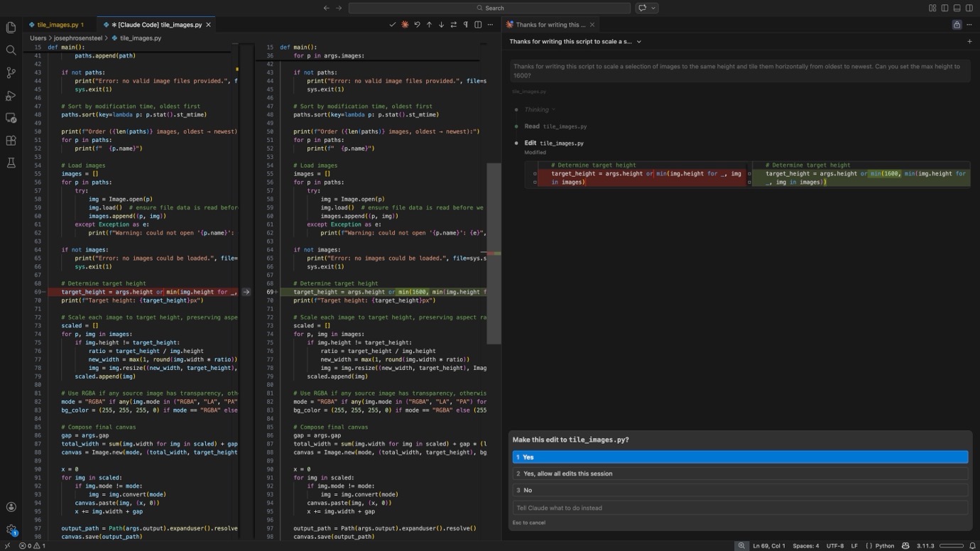The image size is (980, 551).
Task: Choose Yes to make the edit
Action: (x=740, y=457)
